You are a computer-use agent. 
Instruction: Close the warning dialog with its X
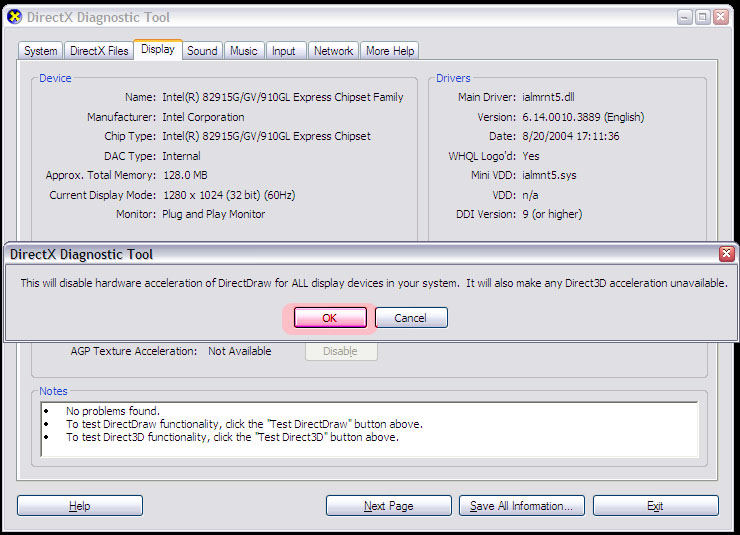coord(727,254)
